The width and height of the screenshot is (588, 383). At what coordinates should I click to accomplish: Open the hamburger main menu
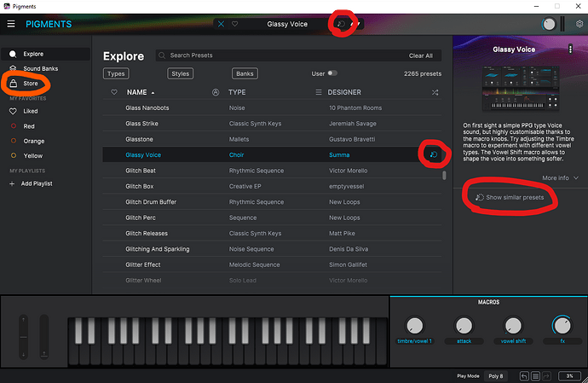(x=11, y=24)
